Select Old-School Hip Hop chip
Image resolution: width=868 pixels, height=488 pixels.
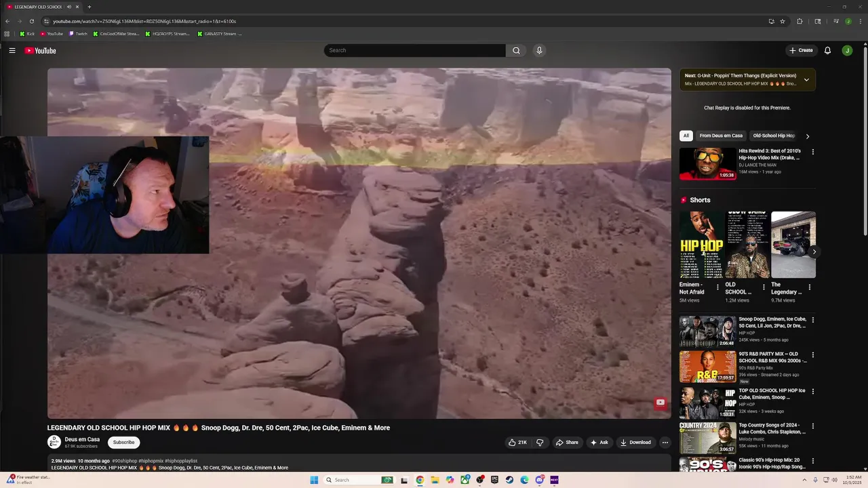click(774, 136)
